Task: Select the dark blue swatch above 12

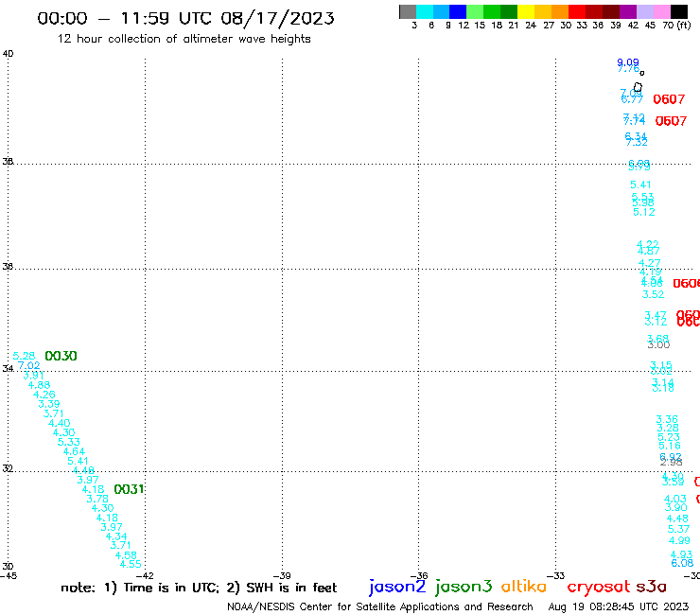Action: [458, 11]
